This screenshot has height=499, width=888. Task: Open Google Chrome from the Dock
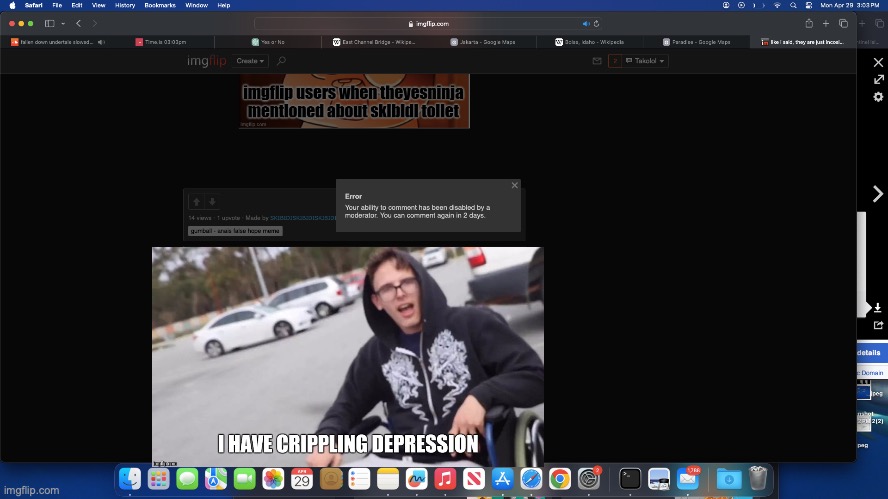coord(560,479)
